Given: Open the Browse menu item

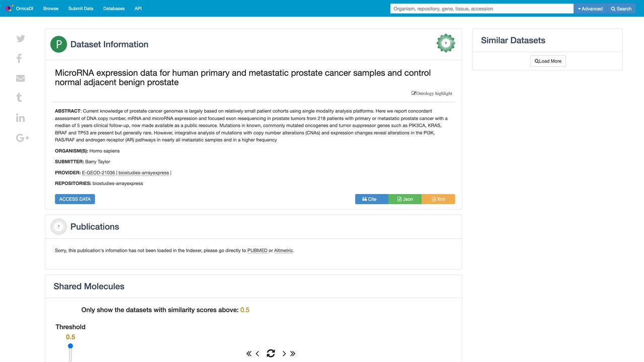Looking at the screenshot, I should (51, 9).
